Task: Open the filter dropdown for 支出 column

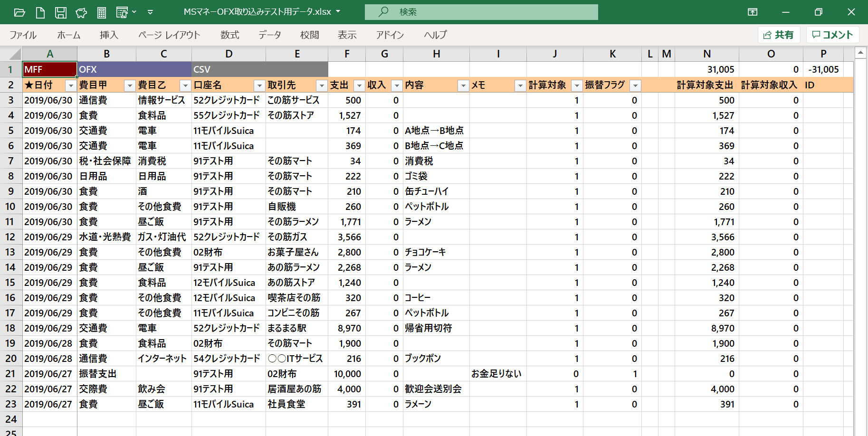Action: (x=359, y=85)
